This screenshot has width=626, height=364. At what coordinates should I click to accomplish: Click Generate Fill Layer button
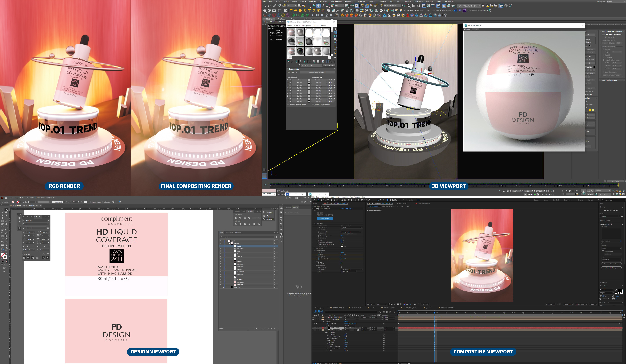pyautogui.click(x=611, y=268)
